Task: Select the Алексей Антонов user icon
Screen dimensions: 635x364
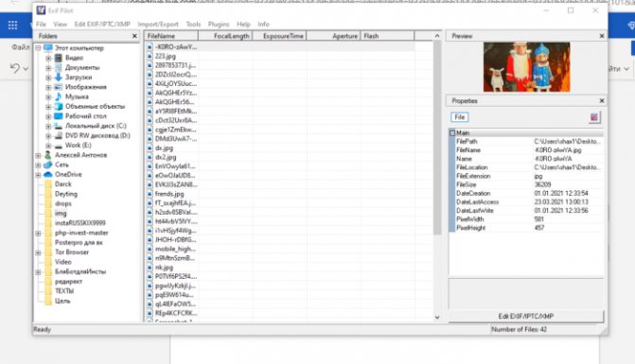Action: pos(48,155)
